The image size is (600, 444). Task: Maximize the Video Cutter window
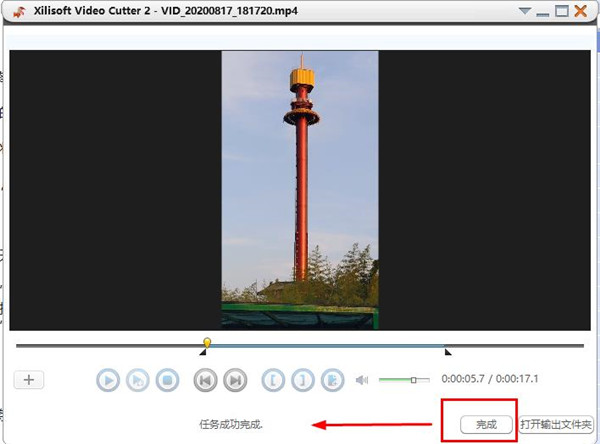point(562,11)
